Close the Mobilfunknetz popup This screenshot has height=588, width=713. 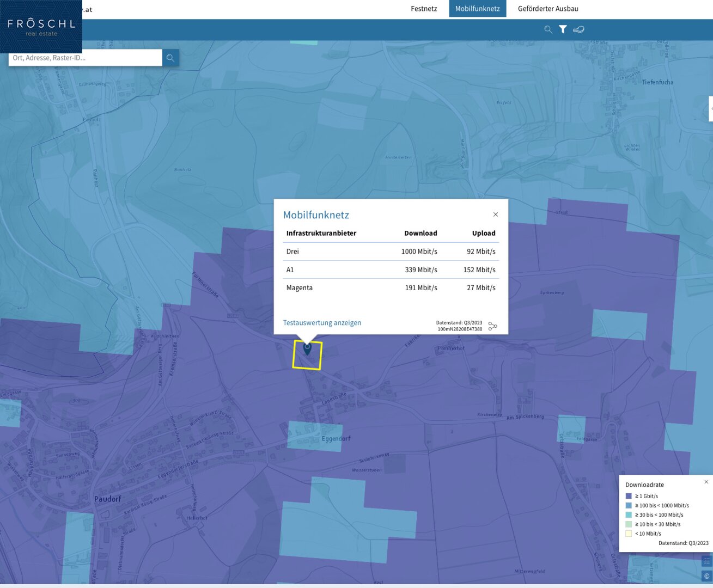click(495, 215)
